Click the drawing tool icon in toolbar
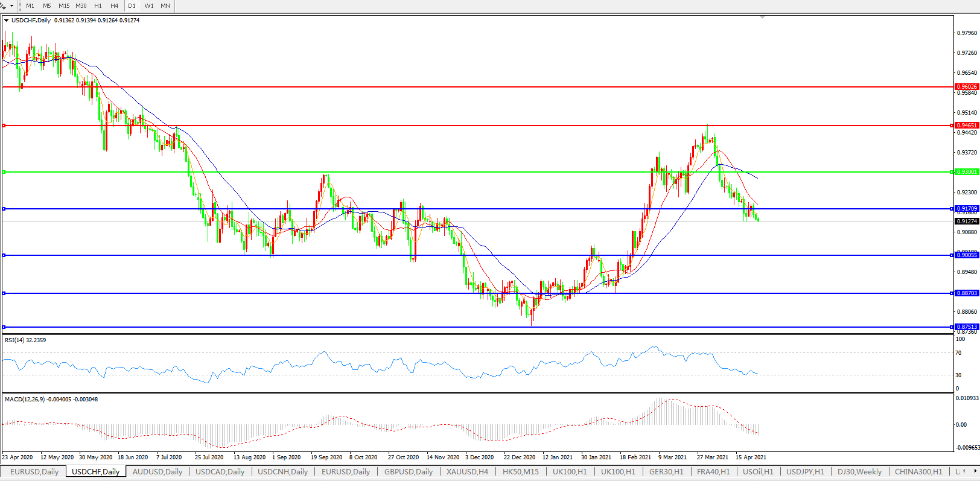Viewport: 980px width, 481px height. [x=4, y=6]
